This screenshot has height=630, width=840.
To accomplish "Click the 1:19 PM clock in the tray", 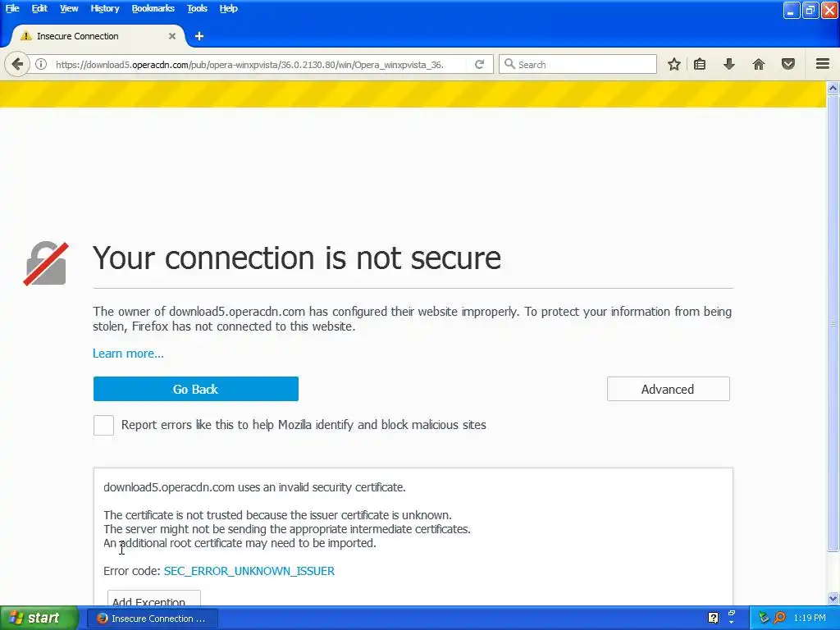I will coord(810,619).
